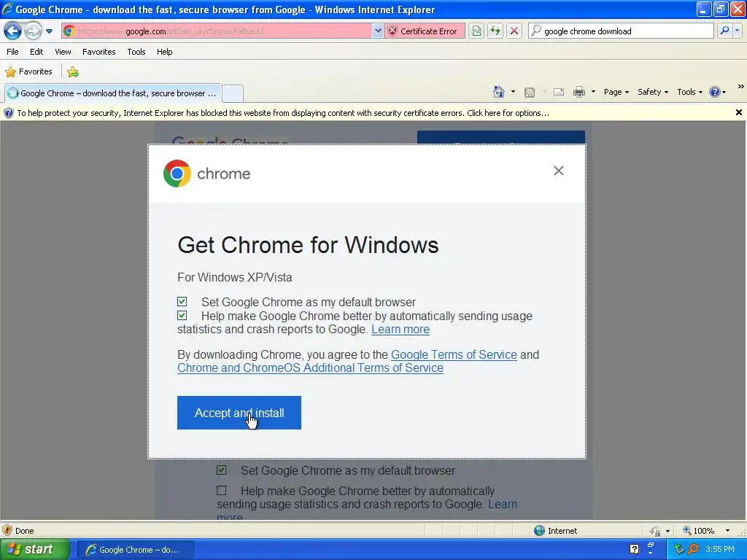Click the Home page icon
Viewport: 747px width, 560px height.
[499, 92]
